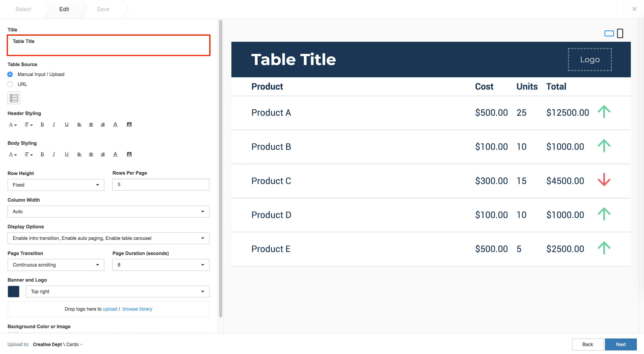Click the Next button
Screen dimensions: 644x354
pos(621,344)
